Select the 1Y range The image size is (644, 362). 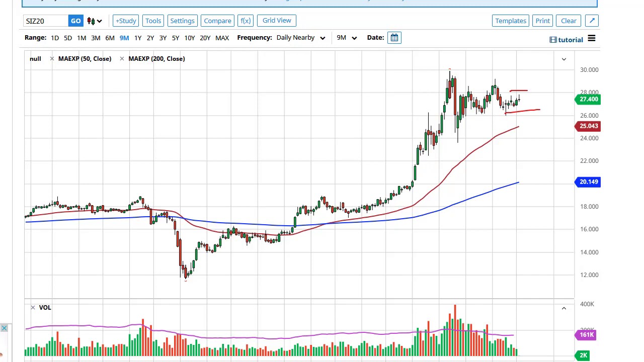(x=138, y=38)
